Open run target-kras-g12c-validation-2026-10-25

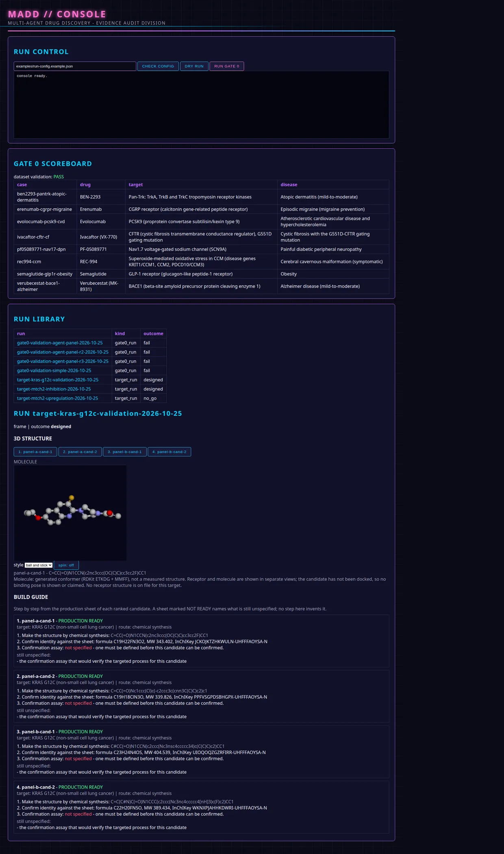(58, 380)
